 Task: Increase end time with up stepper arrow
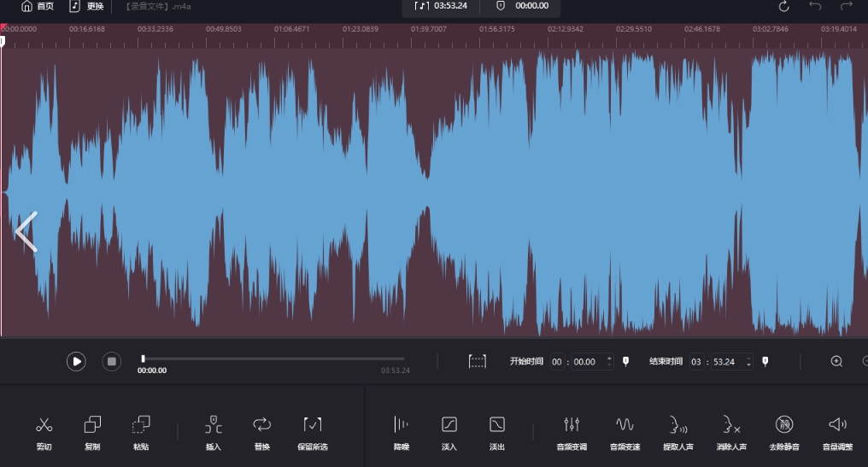pyautogui.click(x=749, y=358)
